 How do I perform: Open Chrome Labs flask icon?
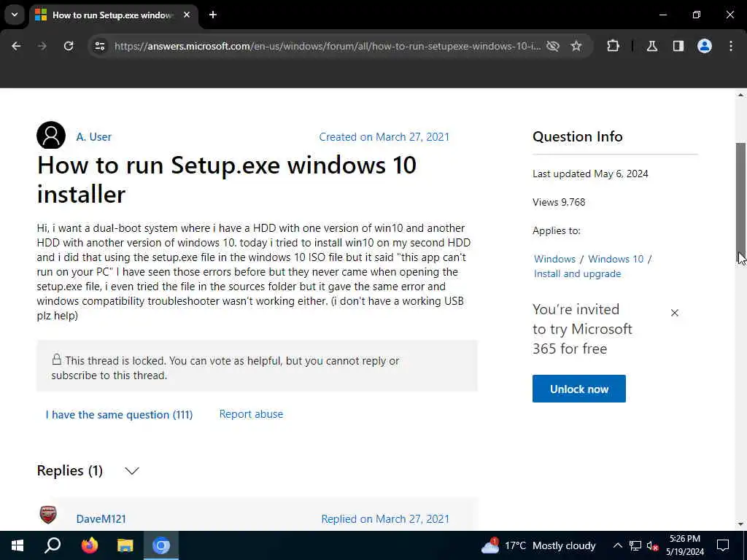pos(652,46)
